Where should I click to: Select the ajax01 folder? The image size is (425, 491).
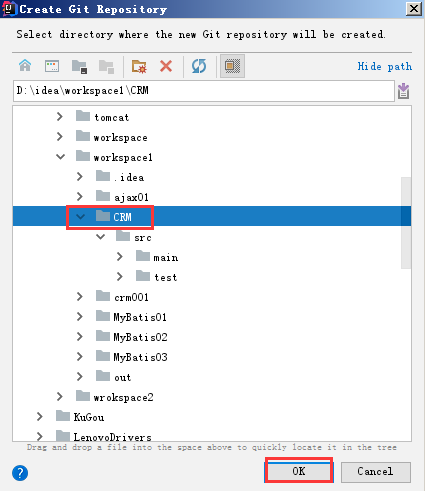(x=131, y=197)
